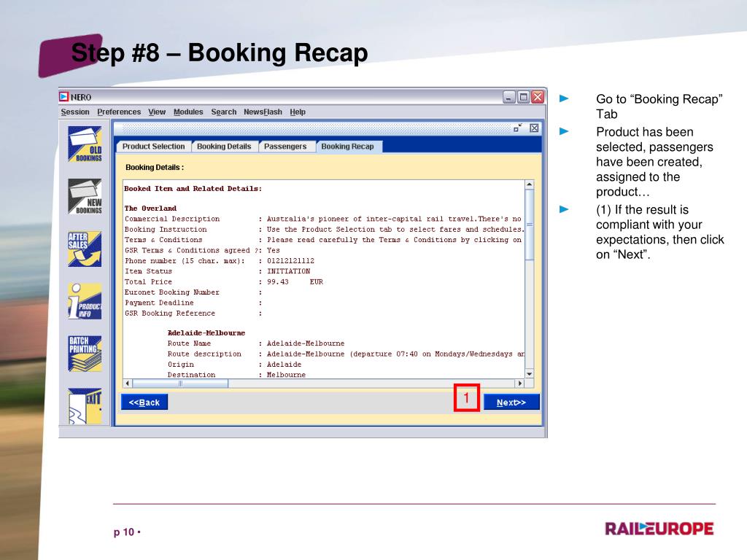
Task: Open the Session menu
Action: (75, 112)
